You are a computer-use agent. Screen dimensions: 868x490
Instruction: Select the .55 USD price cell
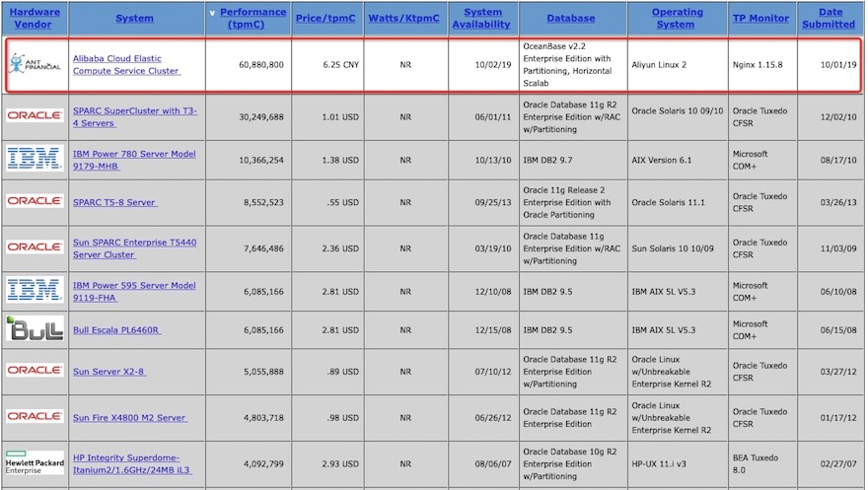(x=342, y=202)
